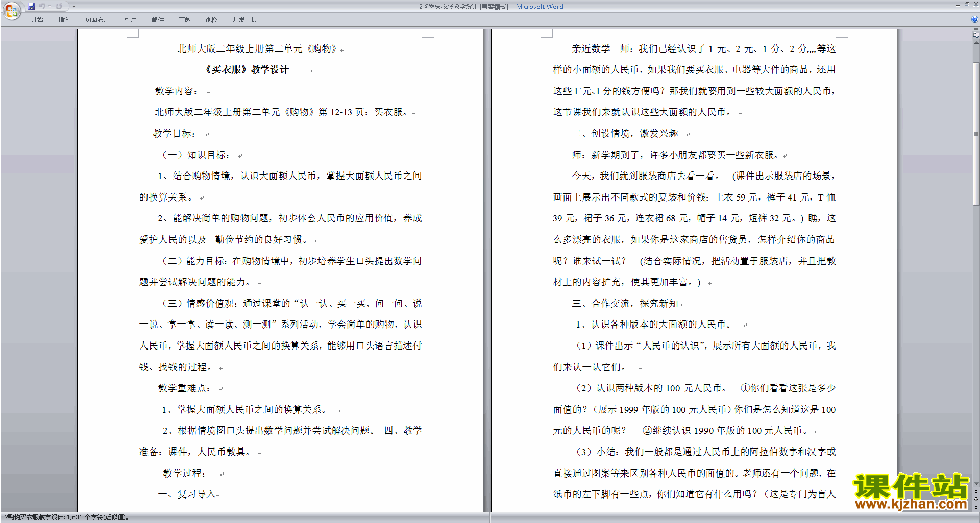Open Word Help with the blue question mark
Image resolution: width=980 pixels, height=523 pixels.
[x=974, y=19]
